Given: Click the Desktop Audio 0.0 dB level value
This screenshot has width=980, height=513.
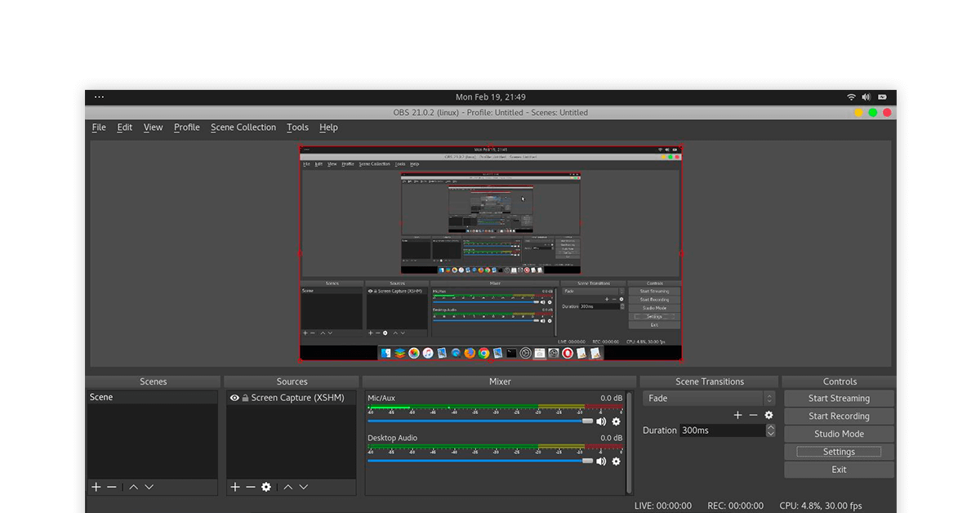Looking at the screenshot, I should tap(612, 439).
